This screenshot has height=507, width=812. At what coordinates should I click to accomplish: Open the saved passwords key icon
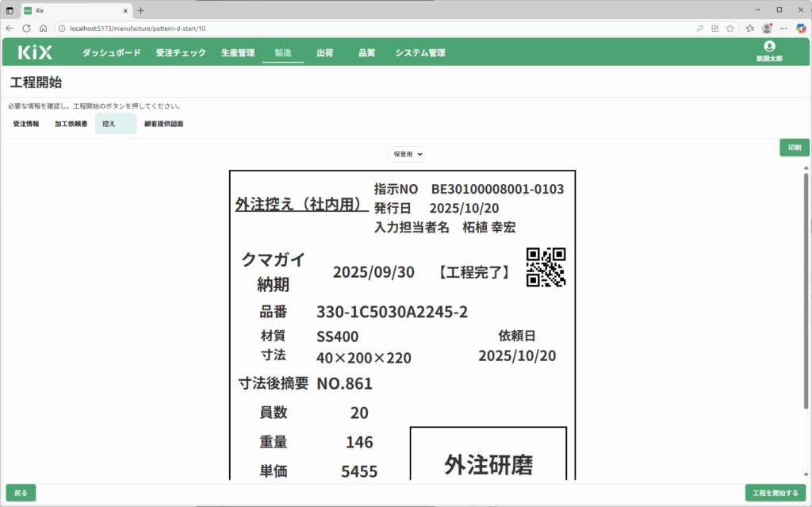click(699, 28)
